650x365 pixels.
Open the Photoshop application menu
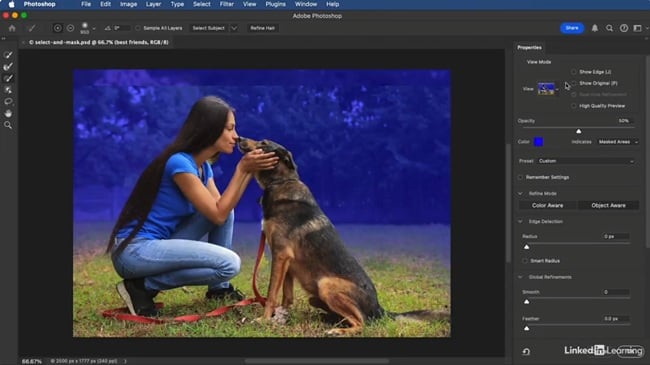click(x=39, y=4)
